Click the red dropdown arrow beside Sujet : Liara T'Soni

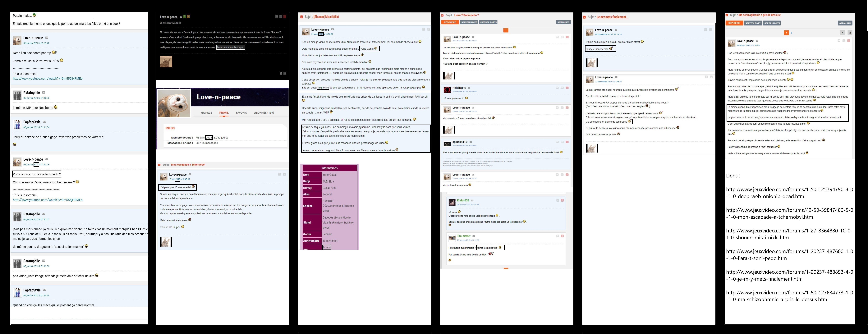[x=442, y=16]
